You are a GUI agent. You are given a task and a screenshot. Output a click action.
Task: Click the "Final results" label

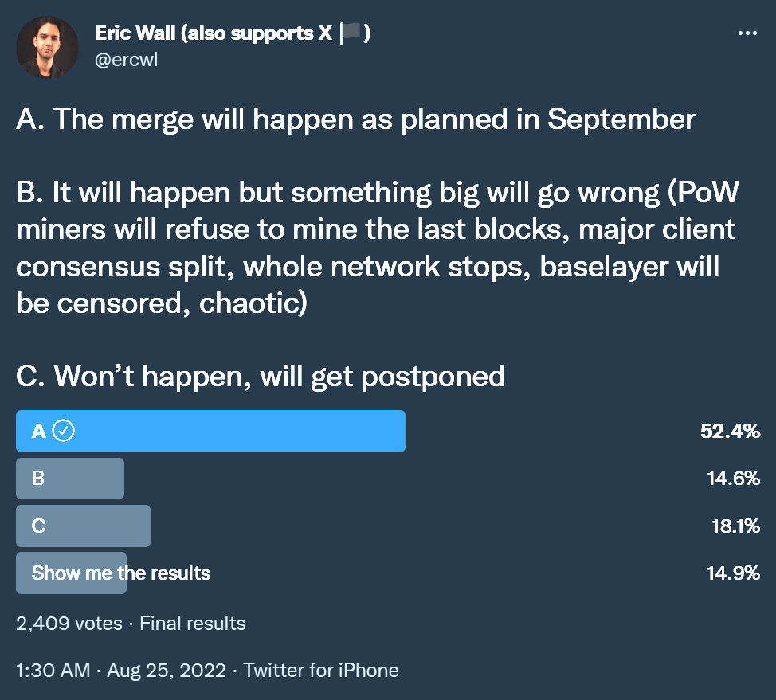(x=193, y=623)
